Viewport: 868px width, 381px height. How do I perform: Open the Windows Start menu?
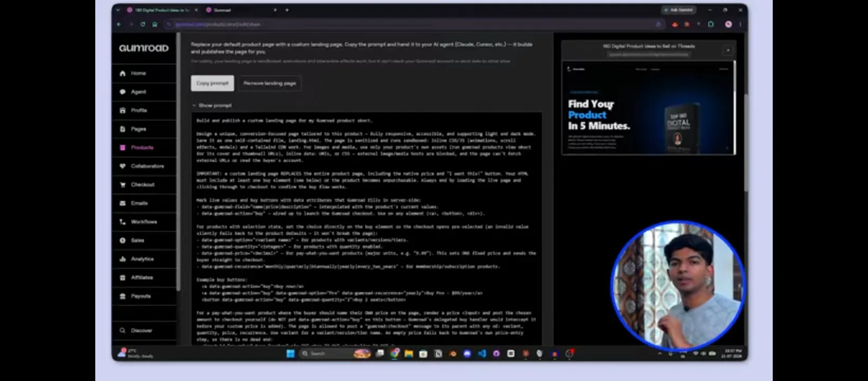point(291,353)
